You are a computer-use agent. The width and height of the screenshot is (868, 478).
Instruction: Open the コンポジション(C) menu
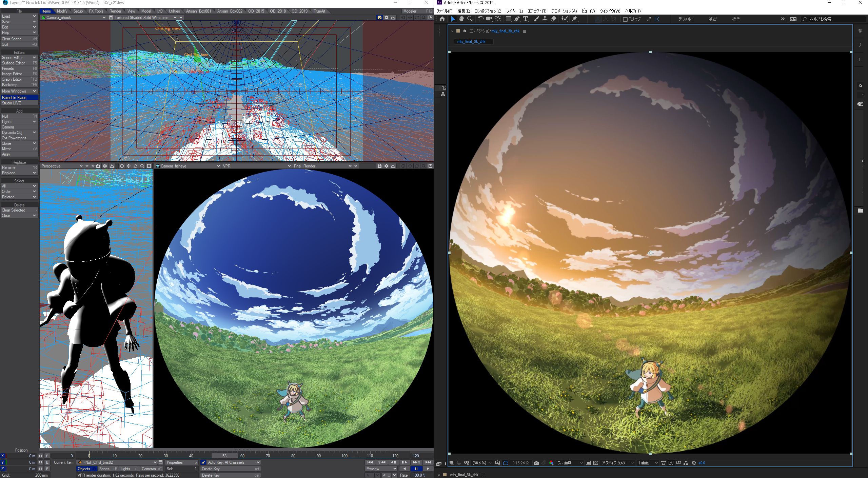tap(488, 11)
